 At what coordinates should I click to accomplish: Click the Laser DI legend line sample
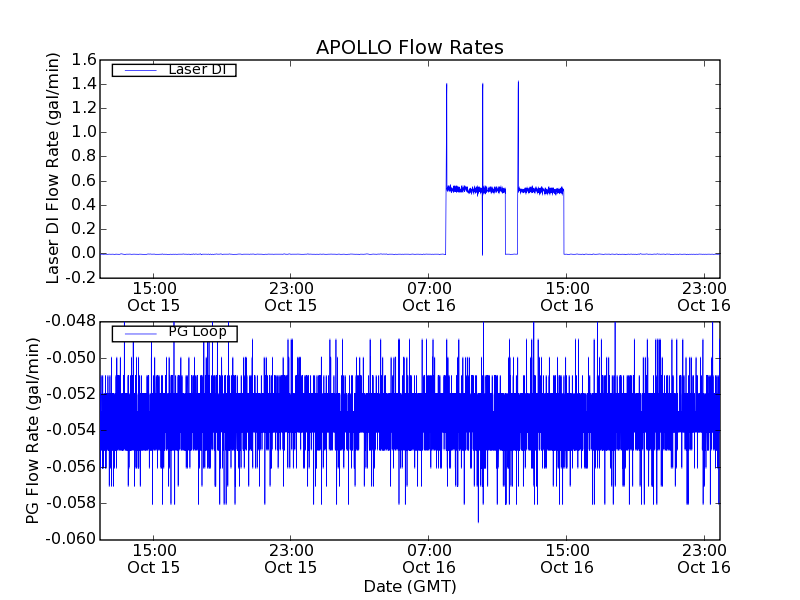(x=140, y=70)
